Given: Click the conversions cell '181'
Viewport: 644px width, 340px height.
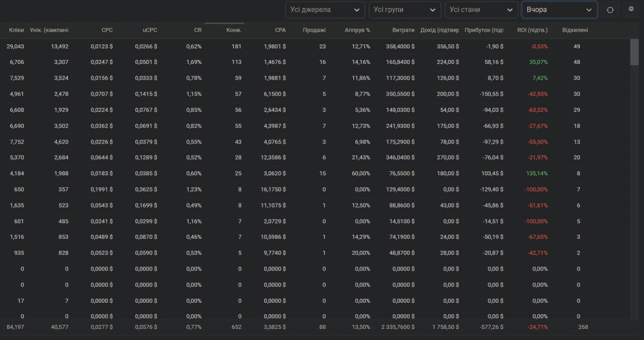Looking at the screenshot, I should coord(236,46).
